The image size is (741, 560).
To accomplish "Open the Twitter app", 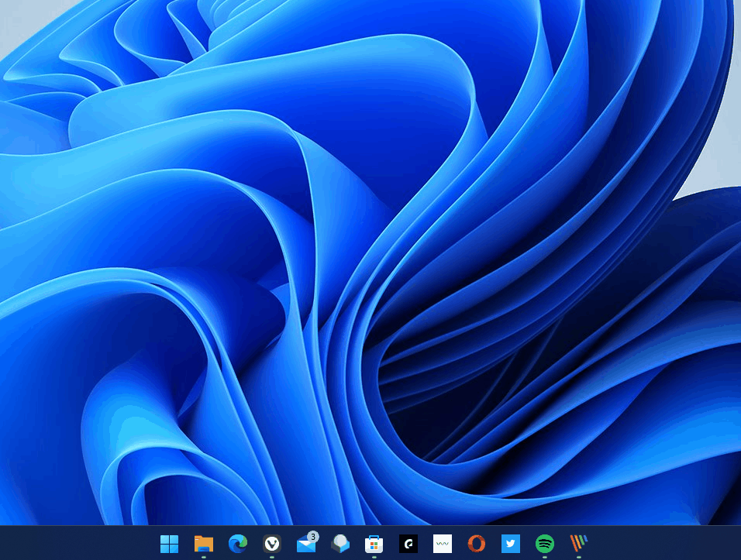I will coord(511,544).
